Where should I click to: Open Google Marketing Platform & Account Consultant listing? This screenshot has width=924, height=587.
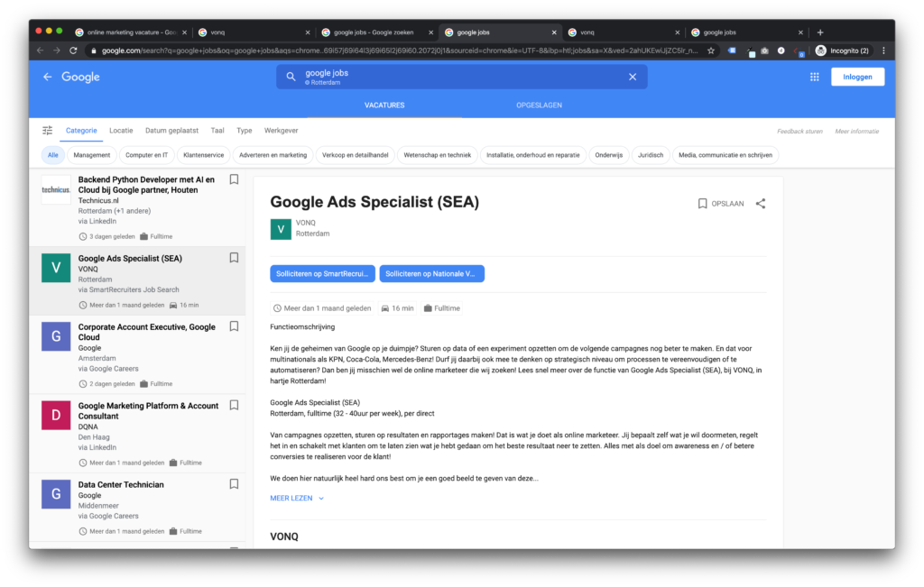137,434
